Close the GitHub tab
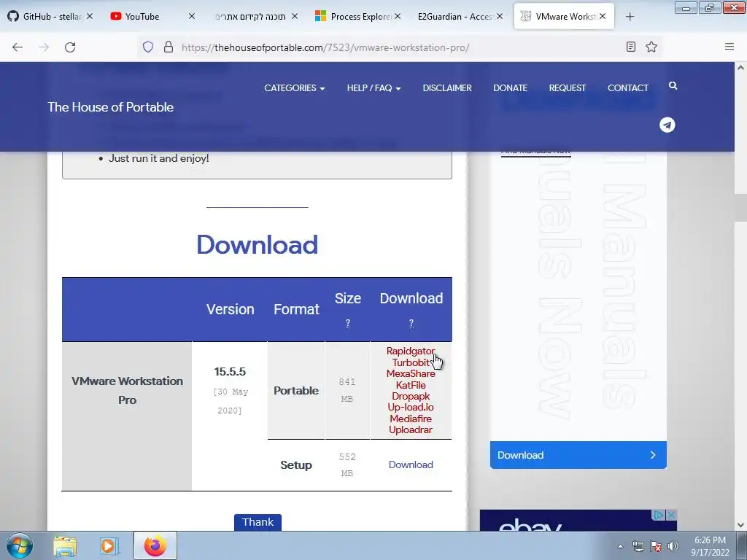This screenshot has height=560, width=747. pyautogui.click(x=90, y=16)
